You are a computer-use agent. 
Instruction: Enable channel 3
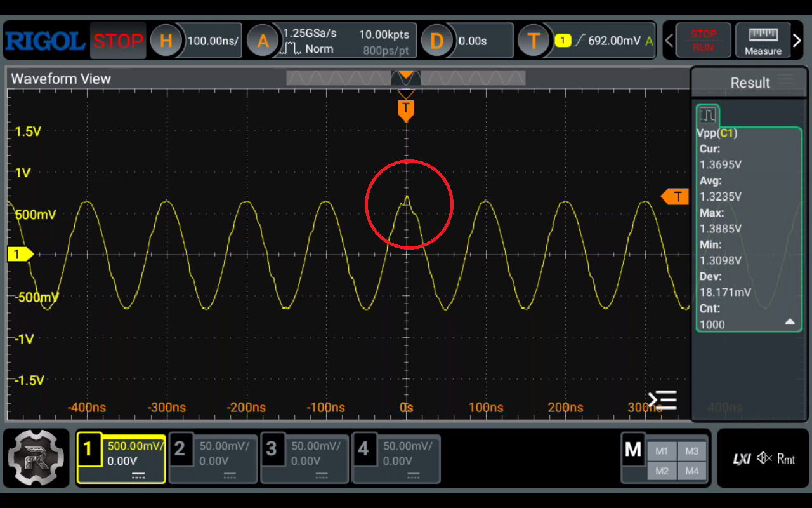[x=304, y=458]
